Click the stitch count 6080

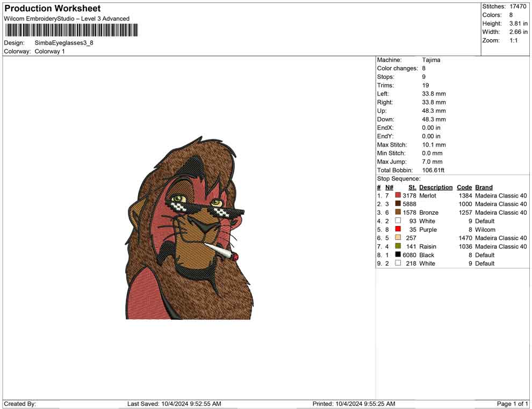pyautogui.click(x=409, y=255)
